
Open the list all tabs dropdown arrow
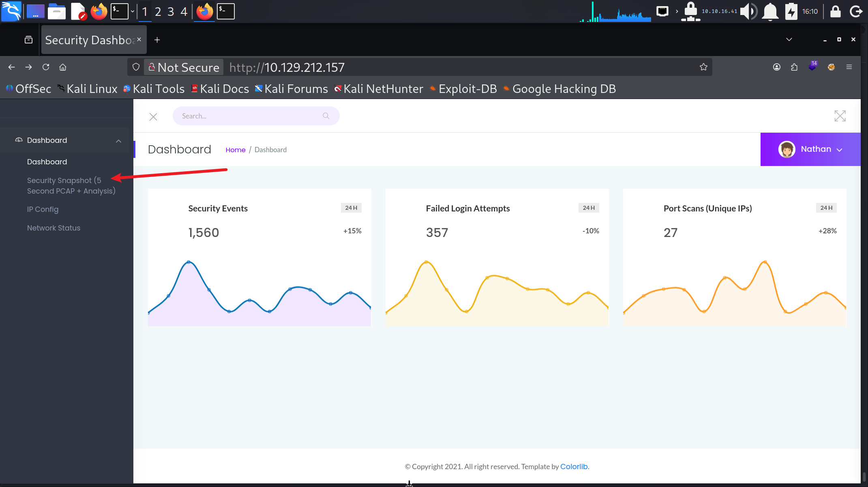[789, 39]
